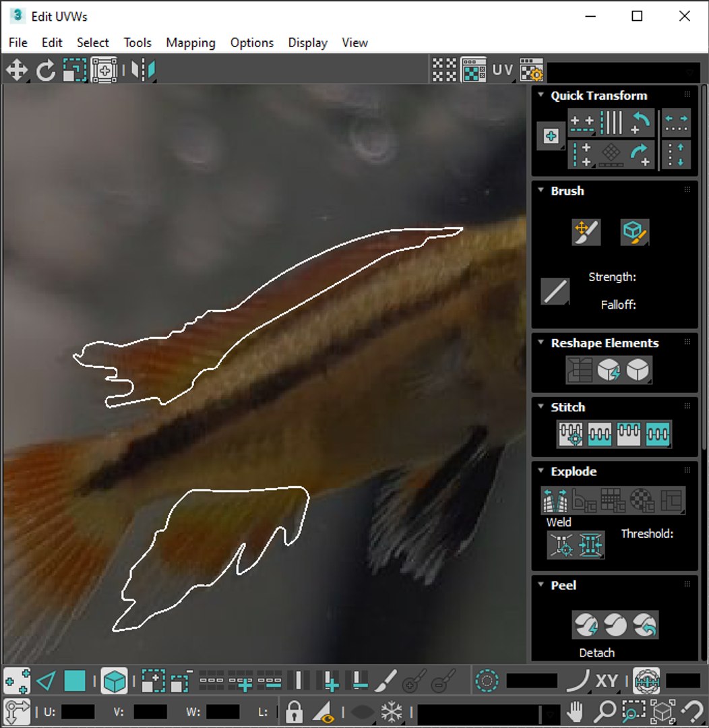Click the Align Vertically to Pivot icon

[582, 156]
